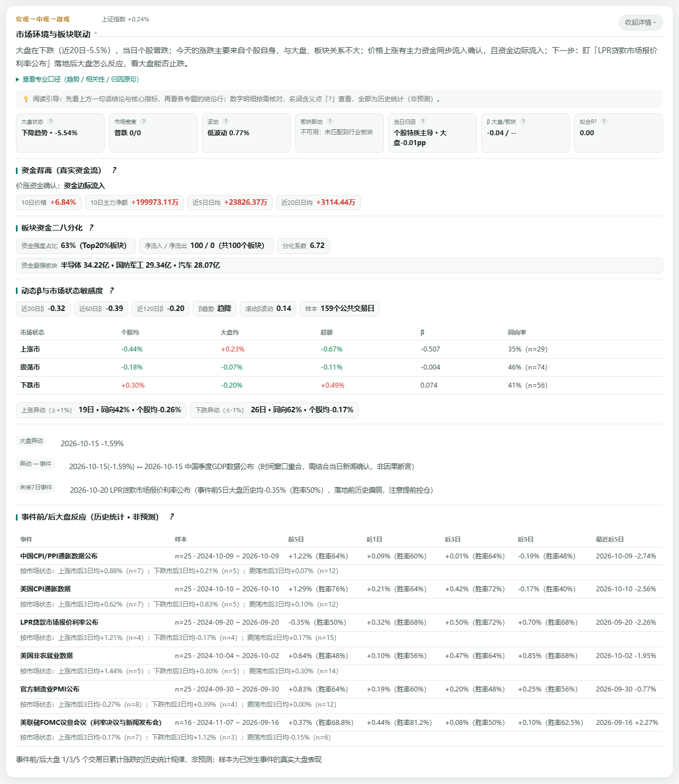The width and height of the screenshot is (679, 784).
Task: Click the question mark next to β 大盘/板块
Action: tap(523, 122)
